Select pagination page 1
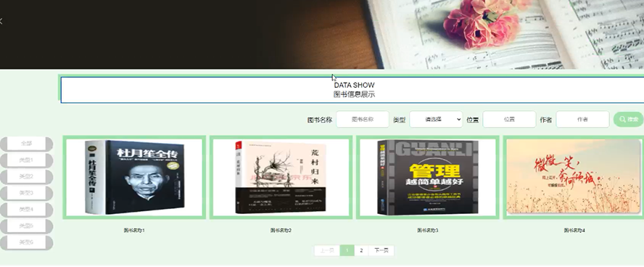Screen dimensions: 644x267 point(347,250)
